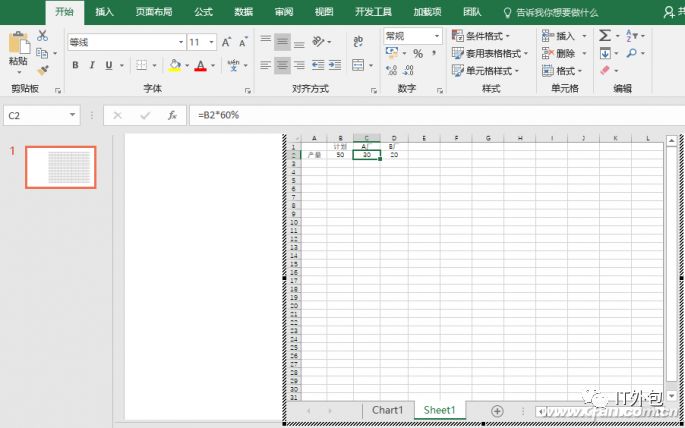Toggle middle vertical alignment
Image resolution: width=685 pixels, height=428 pixels.
tap(282, 42)
